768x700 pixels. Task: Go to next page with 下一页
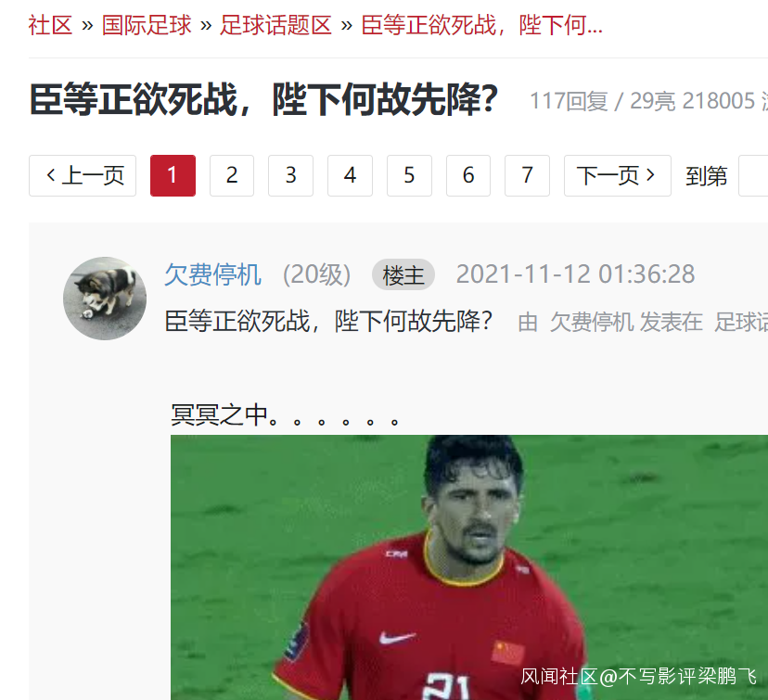click(618, 176)
